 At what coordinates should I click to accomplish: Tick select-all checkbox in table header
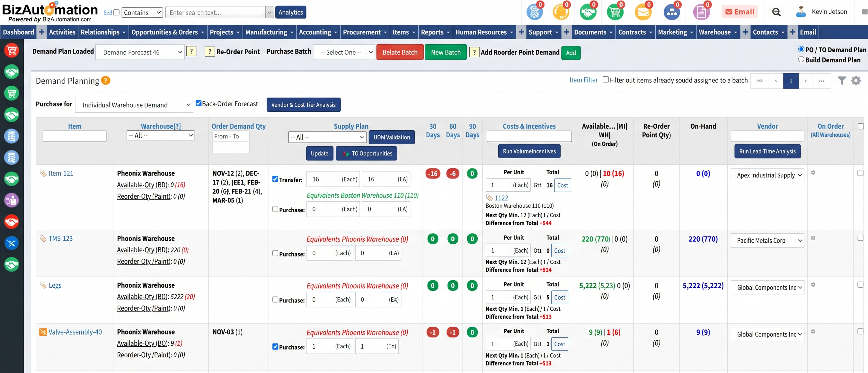click(861, 126)
